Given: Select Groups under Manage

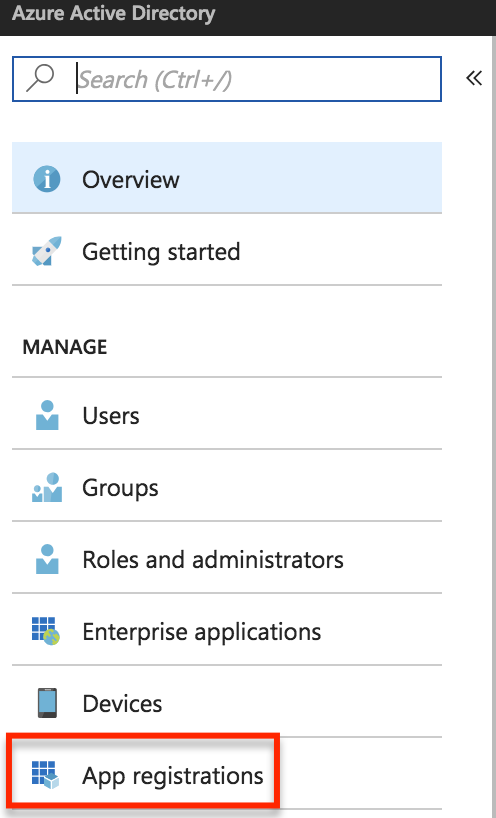Looking at the screenshot, I should click(x=227, y=487).
